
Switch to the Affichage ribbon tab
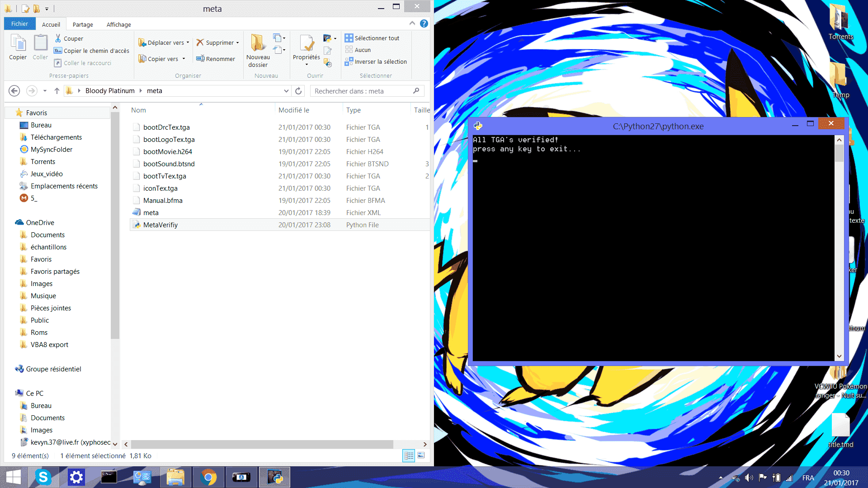(119, 24)
